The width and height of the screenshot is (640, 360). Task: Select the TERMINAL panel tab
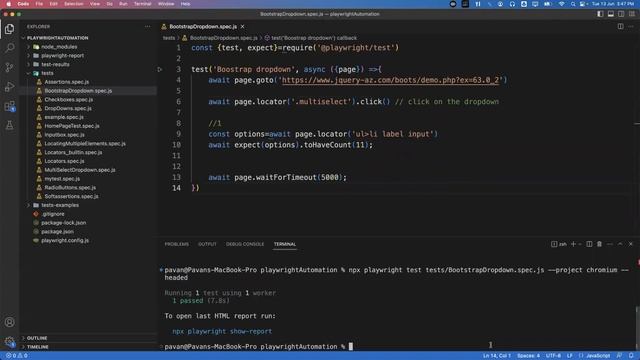tap(285, 244)
